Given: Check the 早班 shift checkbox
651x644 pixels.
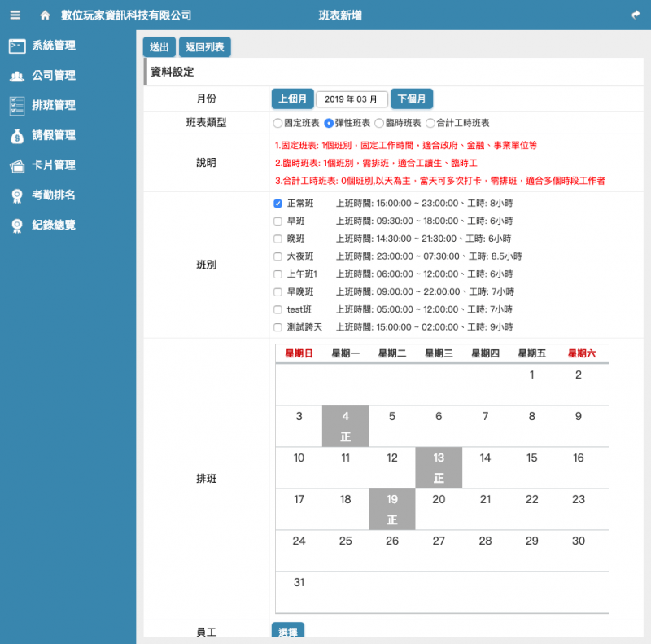Looking at the screenshot, I should click(x=277, y=221).
